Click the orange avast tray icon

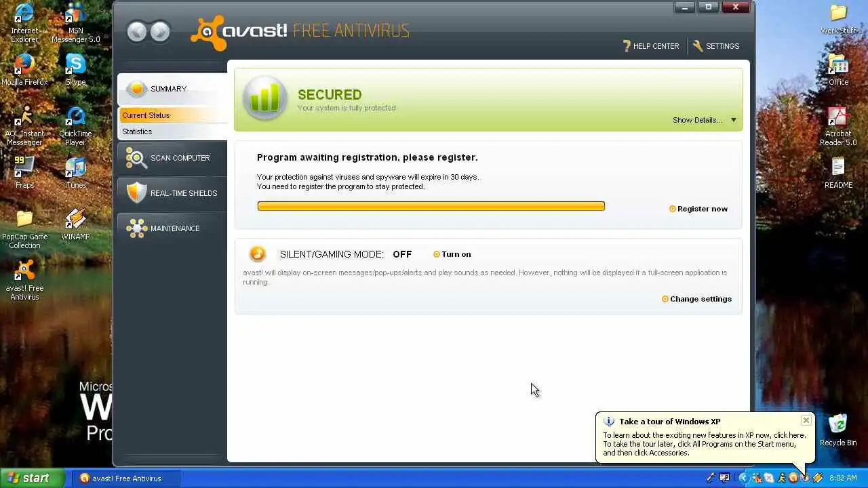[x=793, y=479]
